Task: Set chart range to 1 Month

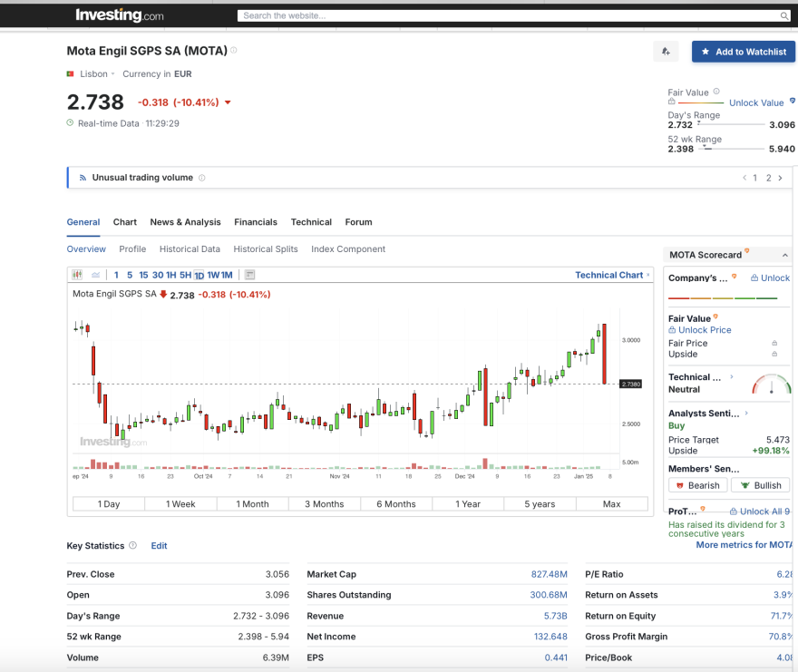Action: tap(252, 504)
